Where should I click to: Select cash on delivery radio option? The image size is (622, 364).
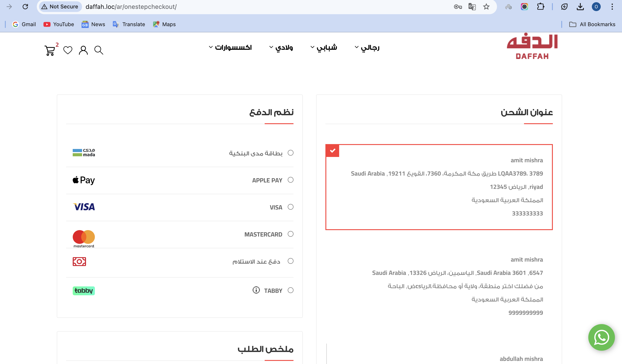pos(291,261)
